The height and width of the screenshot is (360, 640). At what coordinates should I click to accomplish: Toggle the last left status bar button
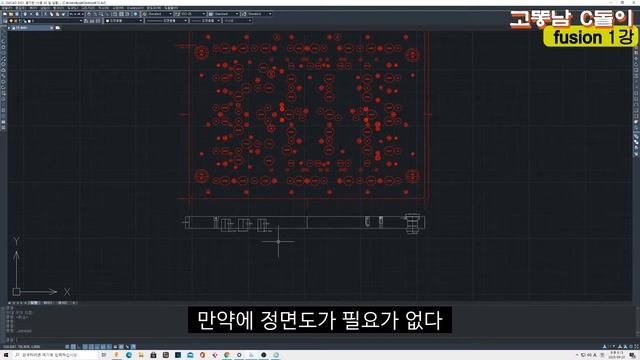[x=133, y=347]
